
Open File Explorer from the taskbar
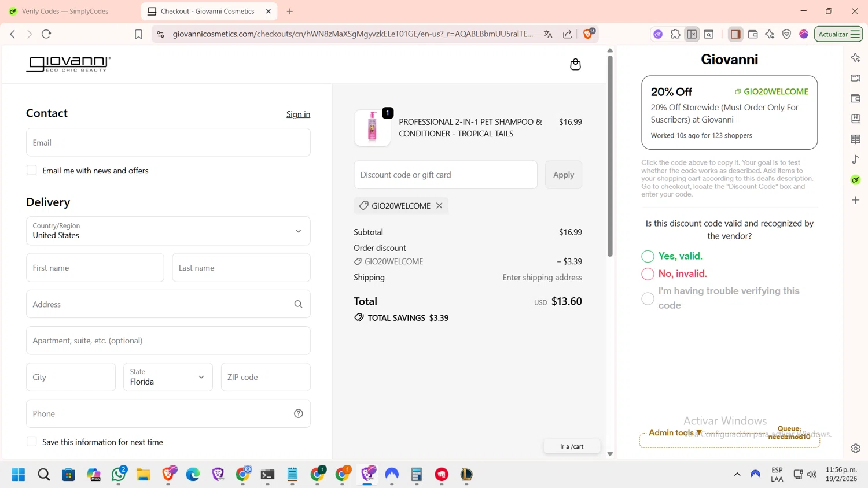point(143,475)
